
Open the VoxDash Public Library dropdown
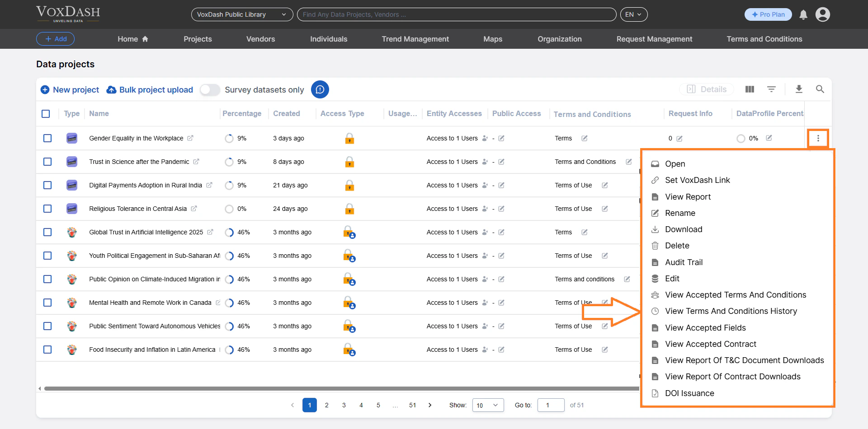pyautogui.click(x=242, y=14)
